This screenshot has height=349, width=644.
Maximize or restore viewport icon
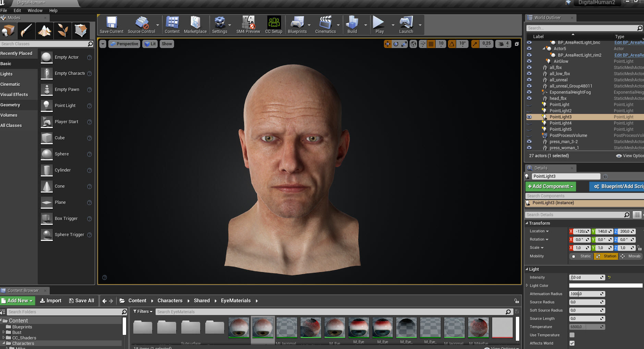[x=517, y=44]
